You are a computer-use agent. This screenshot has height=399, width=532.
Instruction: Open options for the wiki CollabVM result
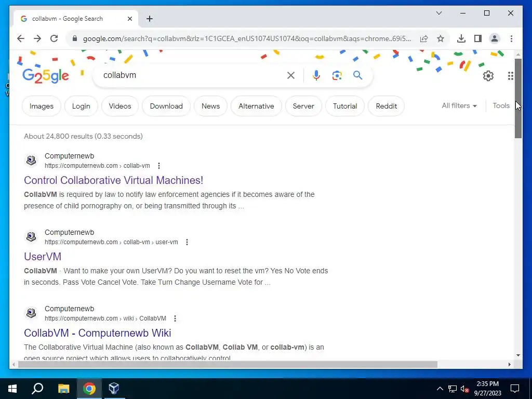click(175, 318)
